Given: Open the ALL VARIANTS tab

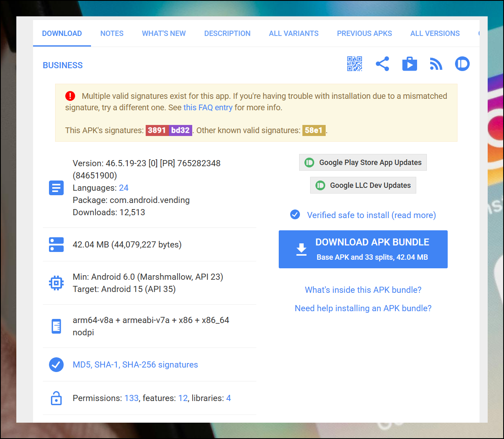Looking at the screenshot, I should 294,33.
